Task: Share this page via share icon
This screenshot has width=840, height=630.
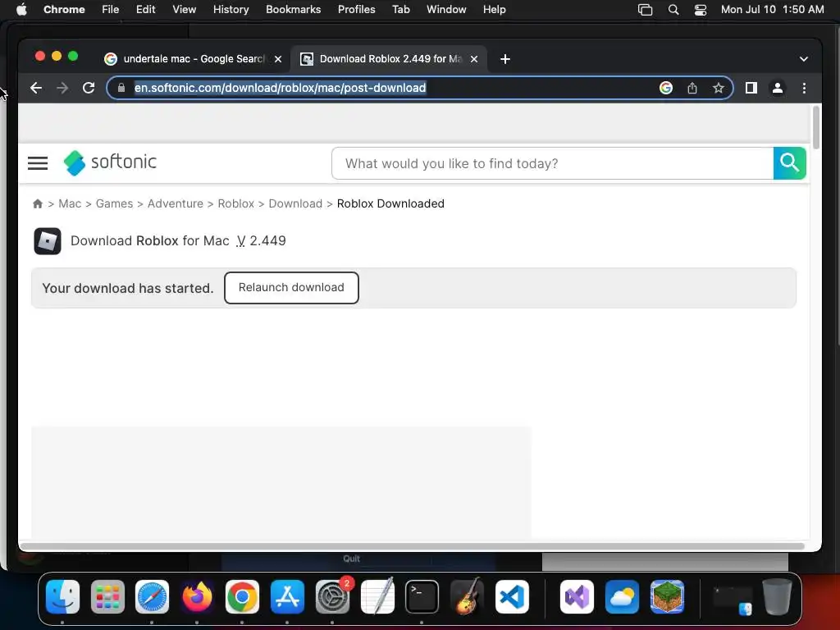Action: click(x=692, y=88)
